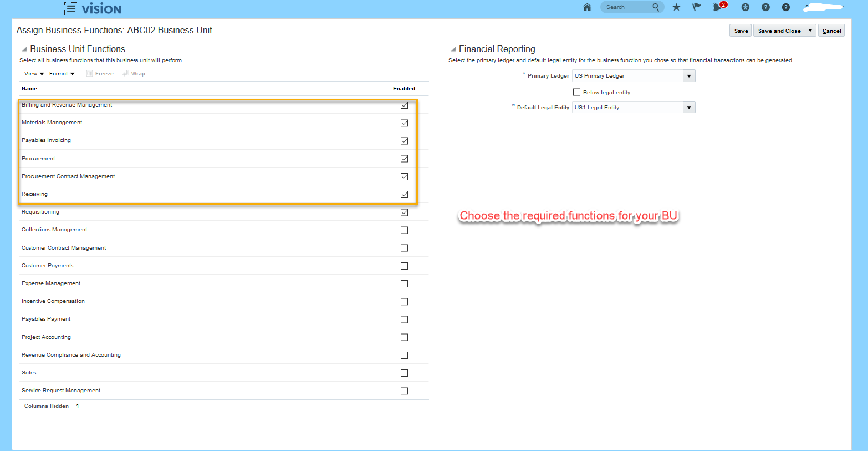Enable the Sales business function
Screen dimensions: 868x451
pos(404,373)
